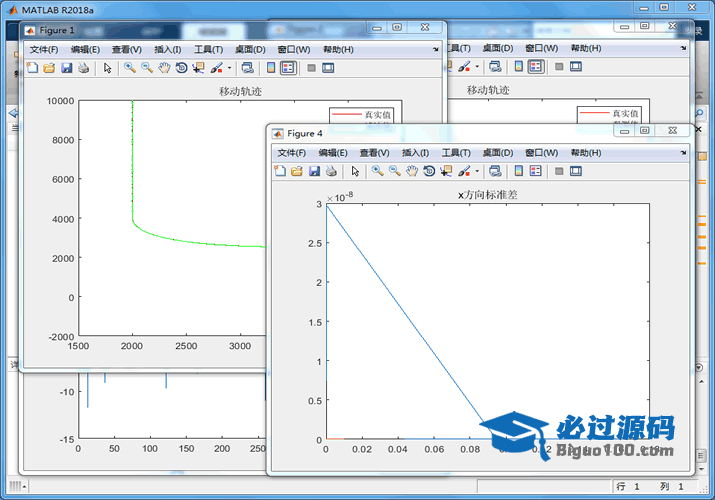
Task: Toggle Insert Legend in Figure 1 toolbar
Action: (x=288, y=68)
